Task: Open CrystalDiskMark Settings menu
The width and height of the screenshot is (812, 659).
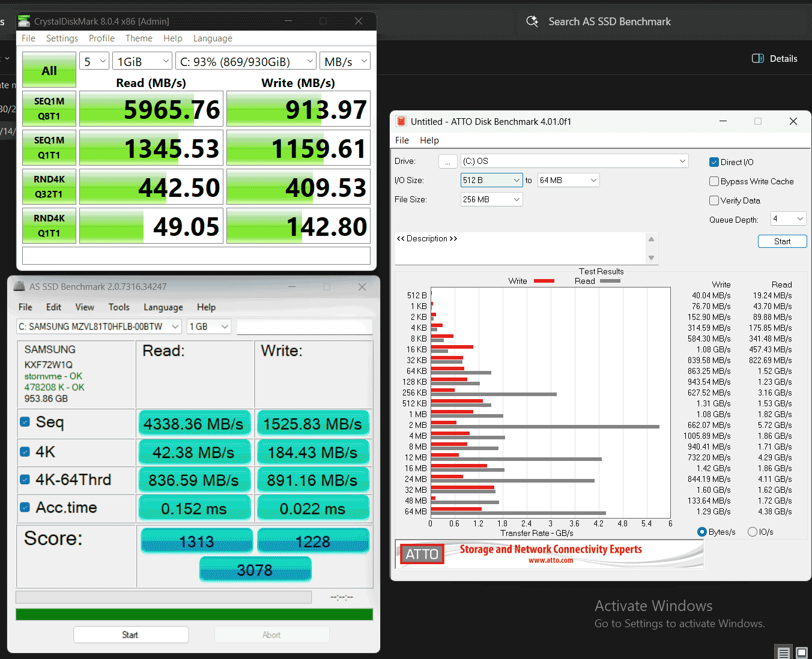Action: pos(62,38)
